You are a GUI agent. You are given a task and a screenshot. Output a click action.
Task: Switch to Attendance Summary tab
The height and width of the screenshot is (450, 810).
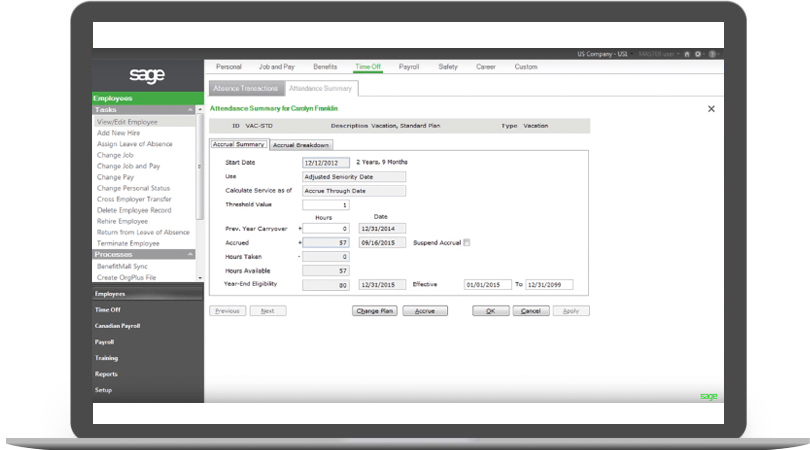321,89
